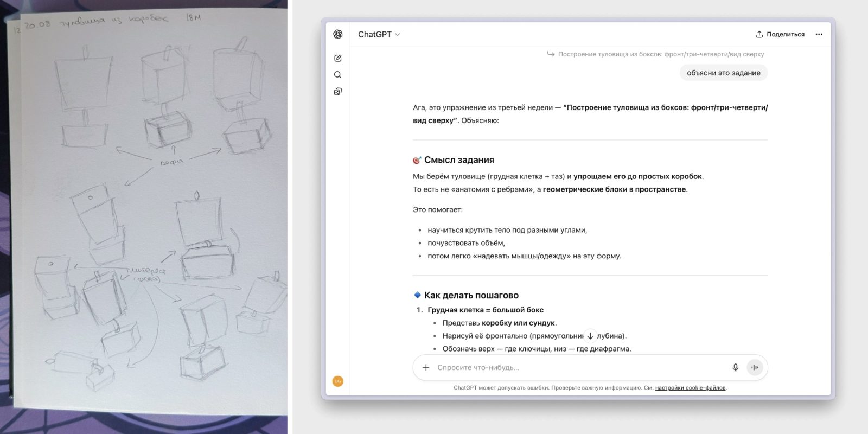This screenshot has height=434, width=868.
Task: Click the Как делать пошагово heading
Action: [471, 295]
